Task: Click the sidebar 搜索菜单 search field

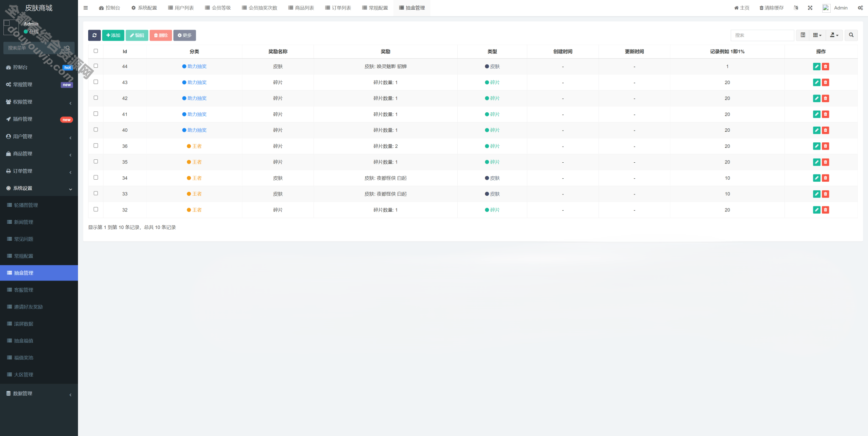Action: click(x=34, y=48)
